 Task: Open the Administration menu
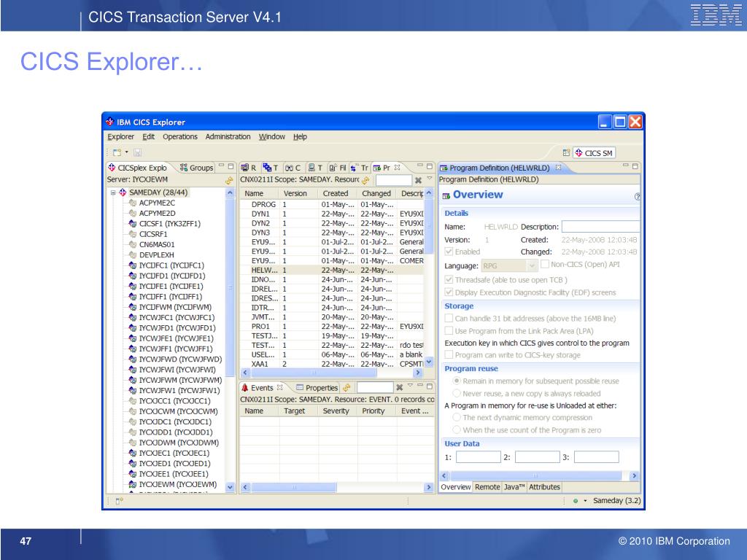coord(228,136)
